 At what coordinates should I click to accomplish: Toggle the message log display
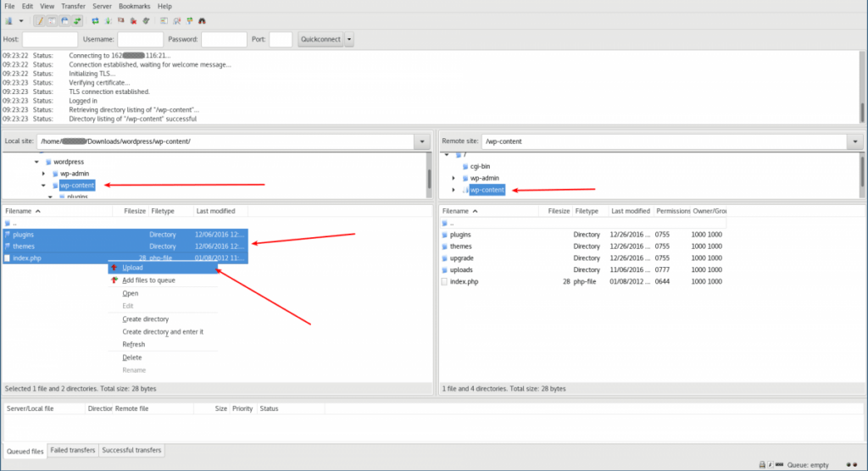coord(39,21)
